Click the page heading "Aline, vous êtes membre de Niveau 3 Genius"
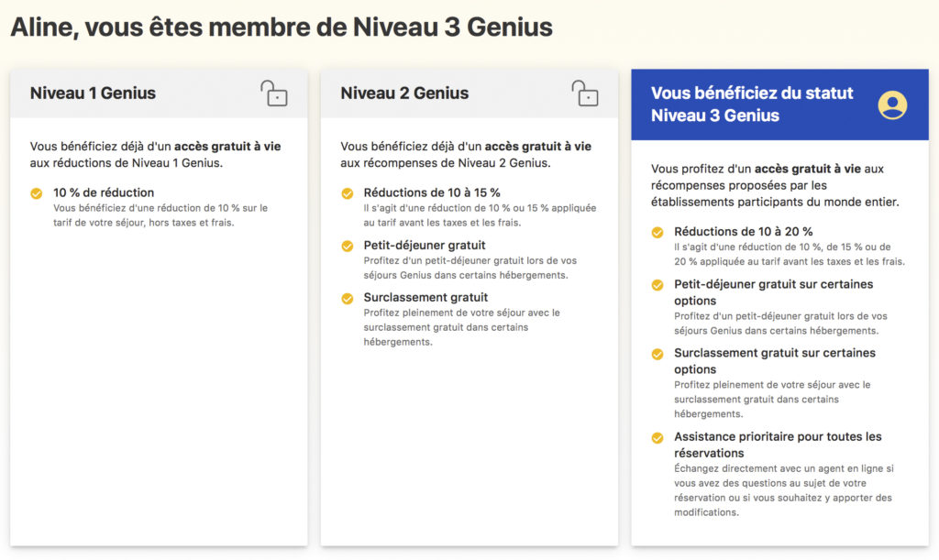Screen dimensions: 939x560 tap(282, 27)
